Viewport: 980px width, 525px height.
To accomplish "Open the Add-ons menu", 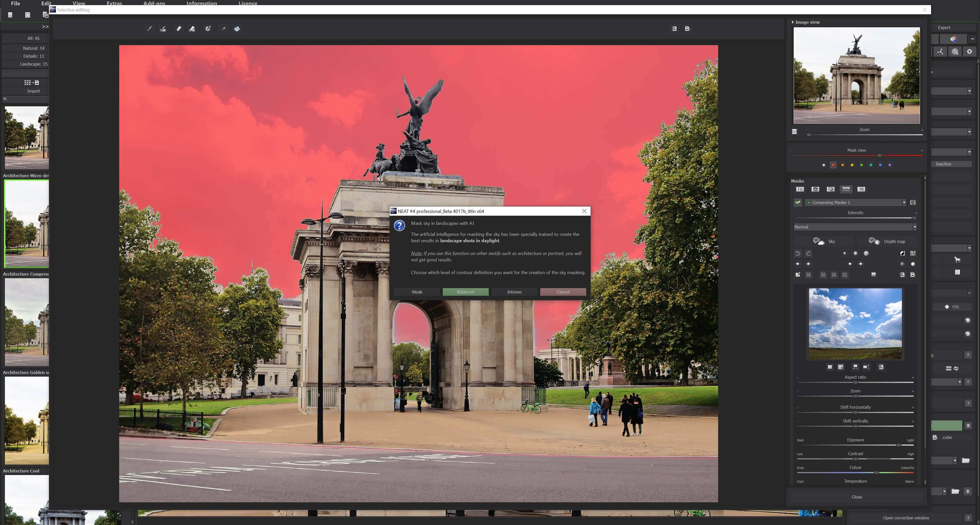I will 154,3.
